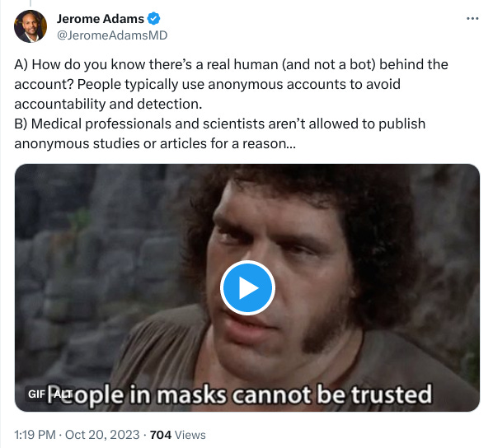Open the three-dot More options menu
Viewport: 493px width, 448px height.
click(x=472, y=19)
